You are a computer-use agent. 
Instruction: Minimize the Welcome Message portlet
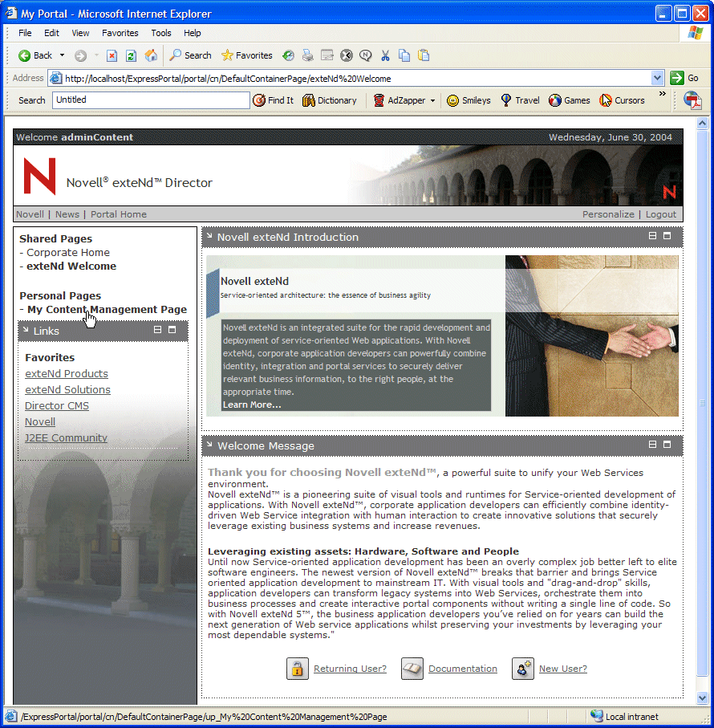(653, 445)
